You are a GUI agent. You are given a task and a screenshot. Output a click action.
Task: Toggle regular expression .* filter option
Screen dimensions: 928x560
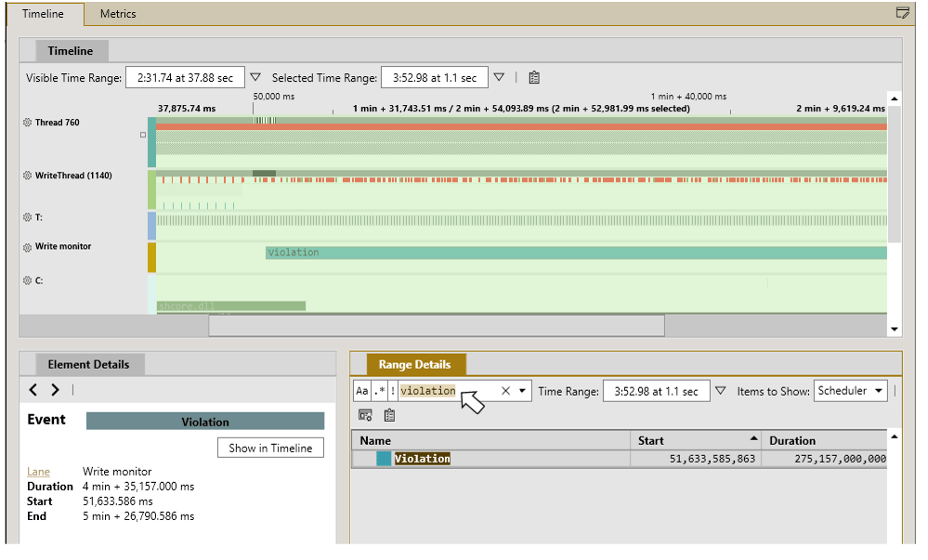(380, 391)
